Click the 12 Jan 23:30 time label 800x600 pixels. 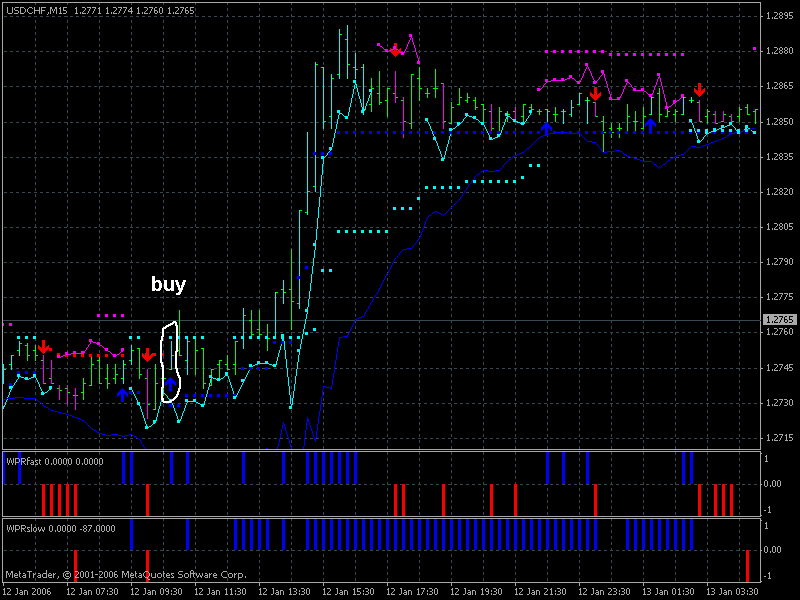(x=605, y=592)
